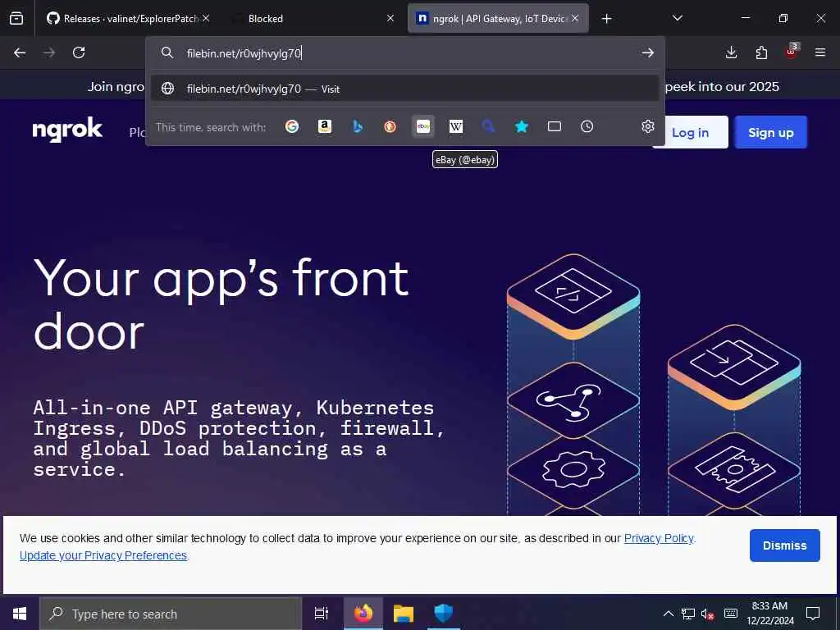The width and height of the screenshot is (840, 630).
Task: Dismiss the cookie banner
Action: click(x=784, y=546)
